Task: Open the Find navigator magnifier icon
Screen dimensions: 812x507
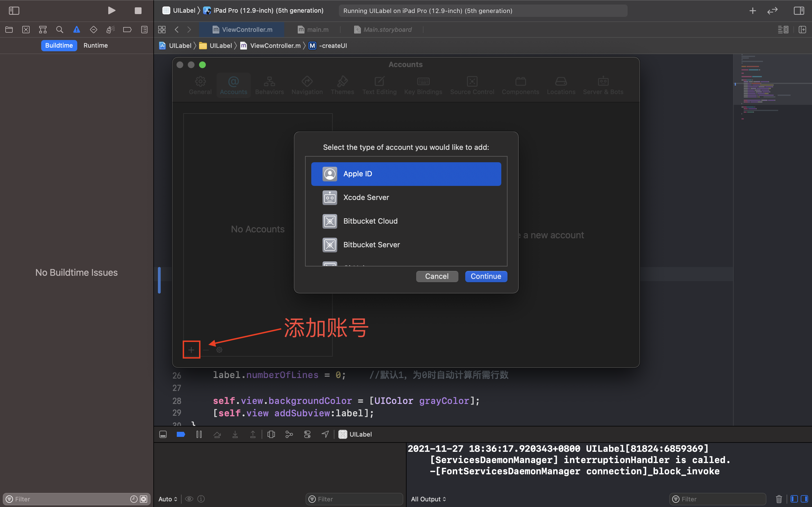Action: coord(59,30)
